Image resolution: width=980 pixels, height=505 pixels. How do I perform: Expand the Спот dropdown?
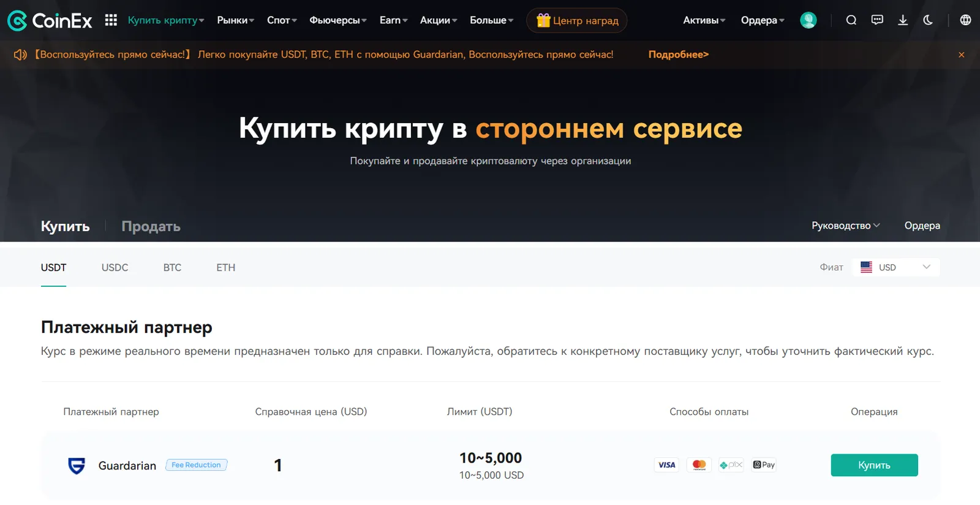click(282, 20)
